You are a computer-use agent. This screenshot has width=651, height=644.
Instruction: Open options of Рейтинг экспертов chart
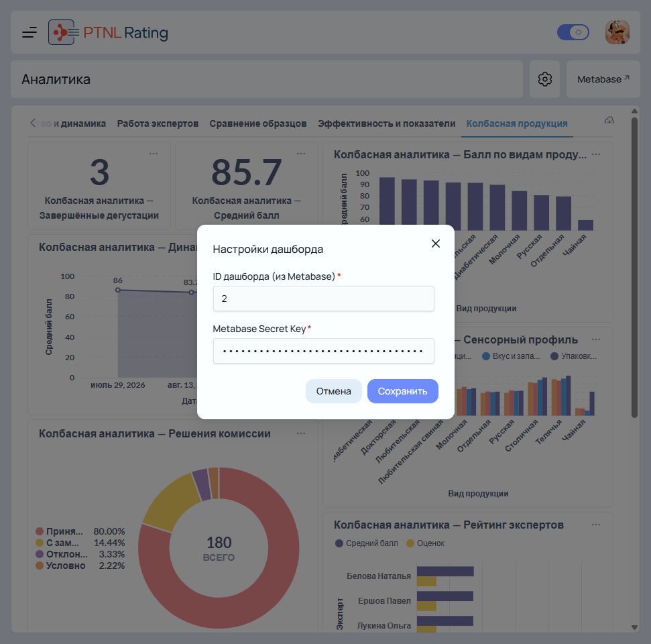[x=596, y=525]
